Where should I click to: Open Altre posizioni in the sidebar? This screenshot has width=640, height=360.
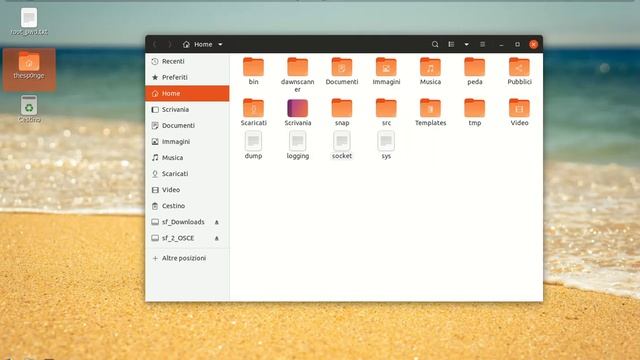[187, 258]
